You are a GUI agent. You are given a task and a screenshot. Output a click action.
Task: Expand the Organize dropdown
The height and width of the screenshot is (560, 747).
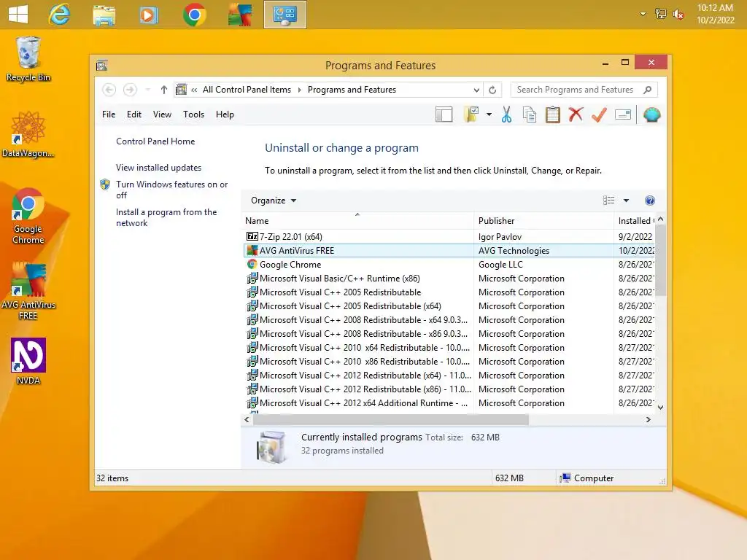(274, 201)
